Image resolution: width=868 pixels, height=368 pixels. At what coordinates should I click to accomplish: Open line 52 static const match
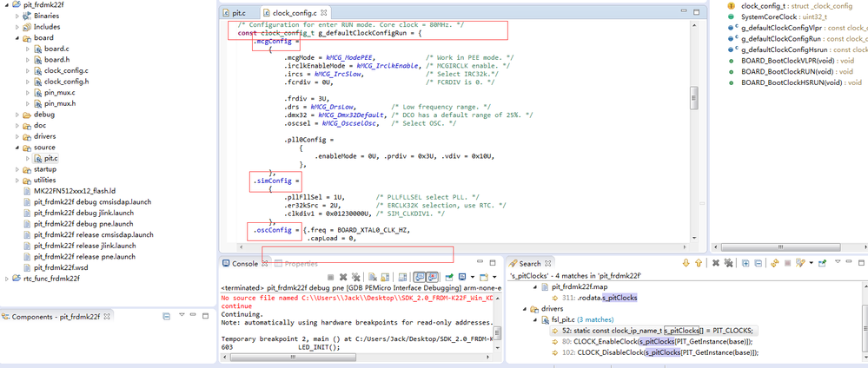(x=653, y=331)
